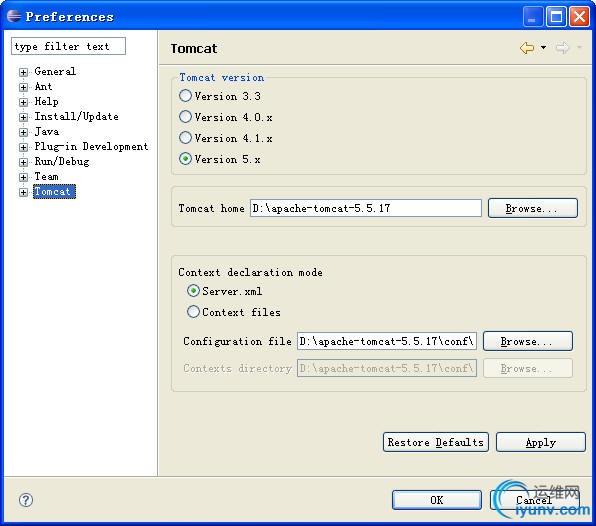The height and width of the screenshot is (526, 596).
Task: Click the Configuration file path field
Action: click(x=387, y=341)
